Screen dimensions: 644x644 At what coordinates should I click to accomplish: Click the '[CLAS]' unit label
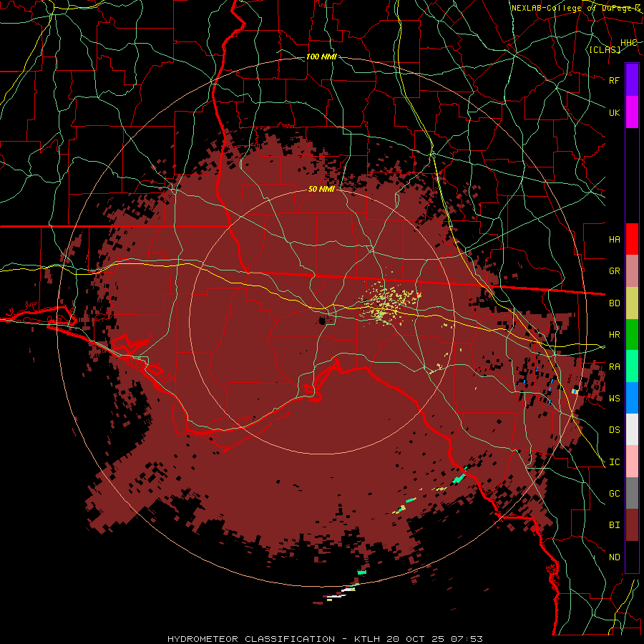pyautogui.click(x=605, y=49)
